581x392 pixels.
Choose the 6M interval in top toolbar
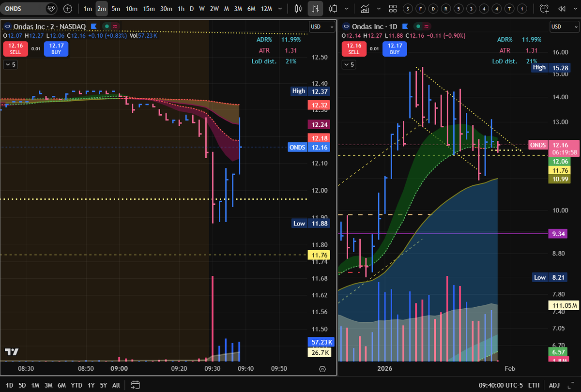pyautogui.click(x=251, y=9)
